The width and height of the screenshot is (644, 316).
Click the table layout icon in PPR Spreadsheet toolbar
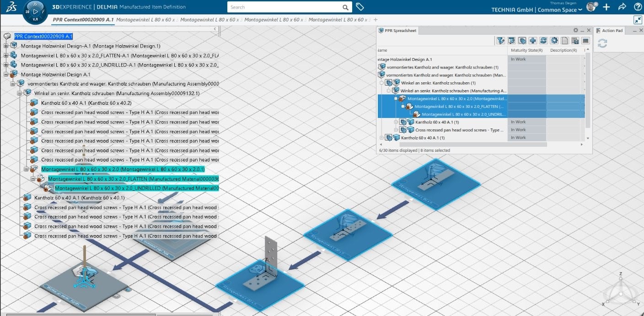pyautogui.click(x=575, y=41)
